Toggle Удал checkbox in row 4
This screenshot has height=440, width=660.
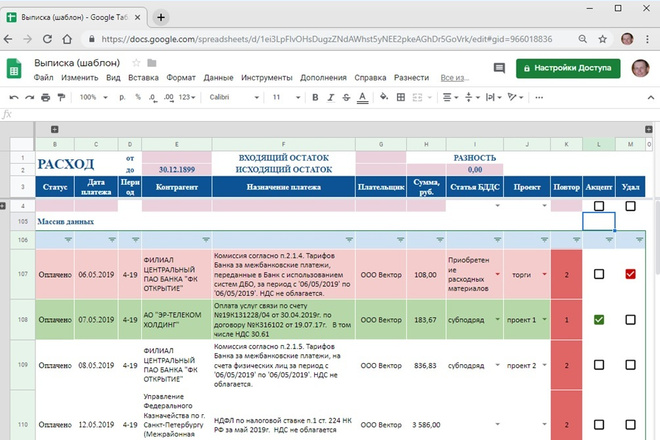click(x=630, y=206)
